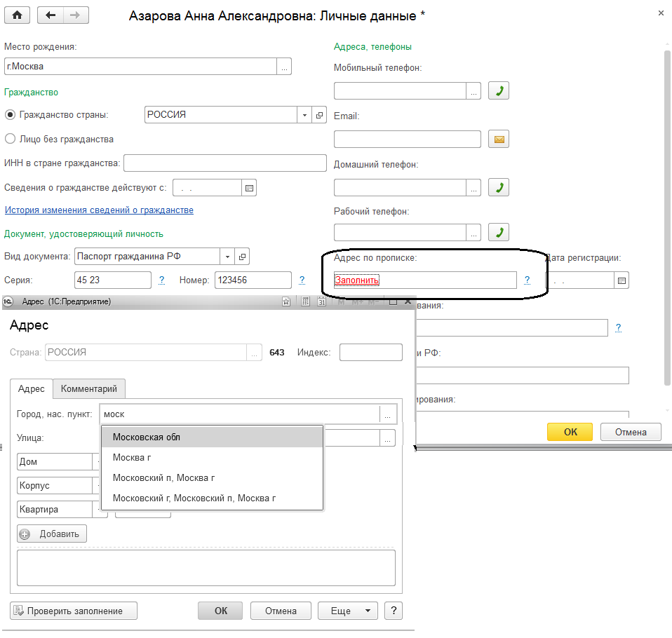This screenshot has height=638, width=672.
Task: Add to favorites star in Адрес window
Action: [286, 302]
